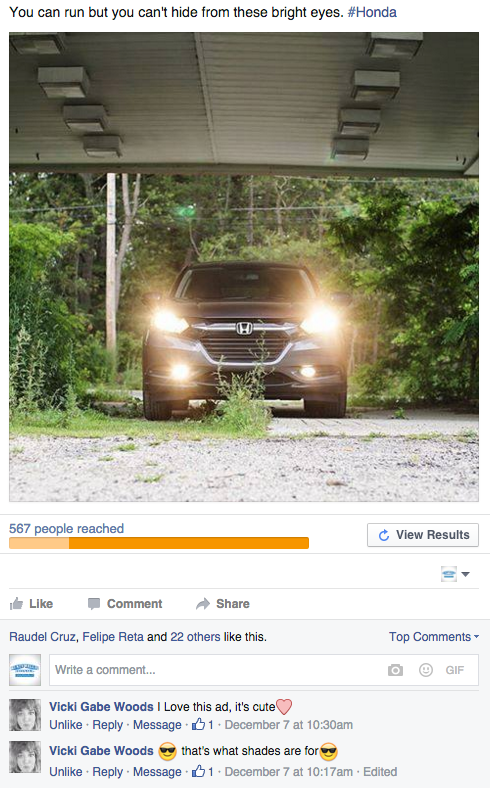The width and height of the screenshot is (490, 788).
Task: Unlike the 'that's what shades are for' comment
Action: click(65, 771)
